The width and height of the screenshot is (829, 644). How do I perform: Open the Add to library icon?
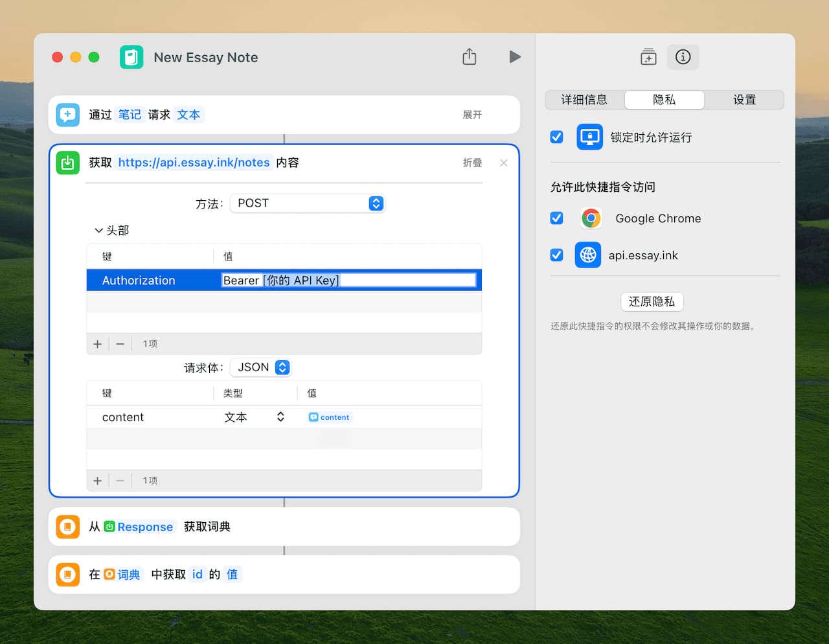click(x=648, y=57)
